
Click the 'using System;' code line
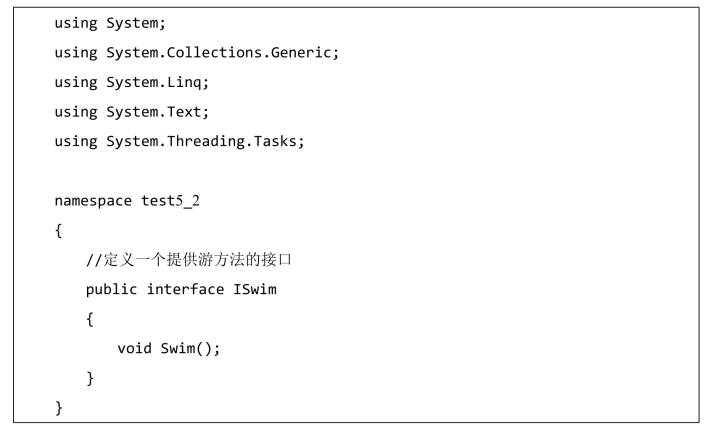pos(110,23)
